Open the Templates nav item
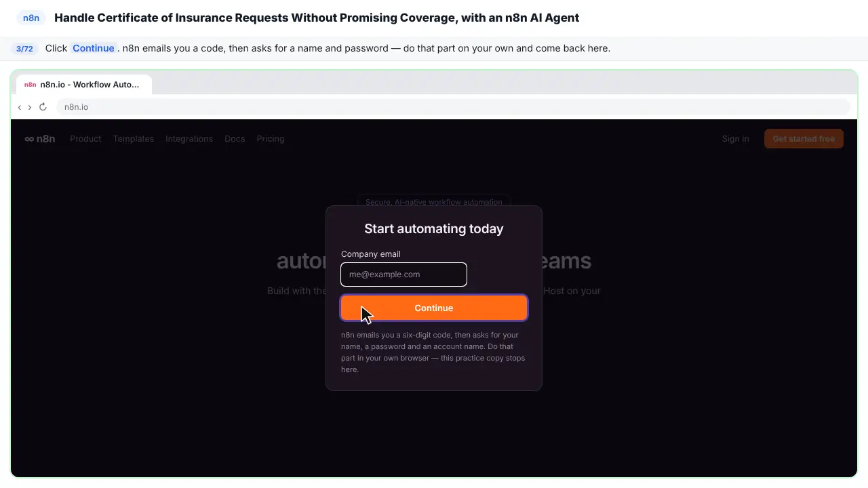 [134, 139]
